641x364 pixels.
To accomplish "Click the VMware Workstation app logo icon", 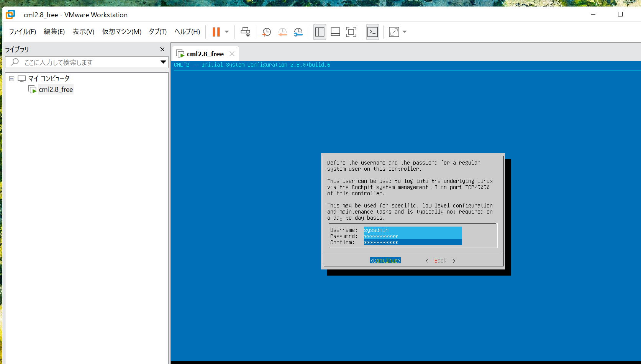I will pyautogui.click(x=10, y=15).
